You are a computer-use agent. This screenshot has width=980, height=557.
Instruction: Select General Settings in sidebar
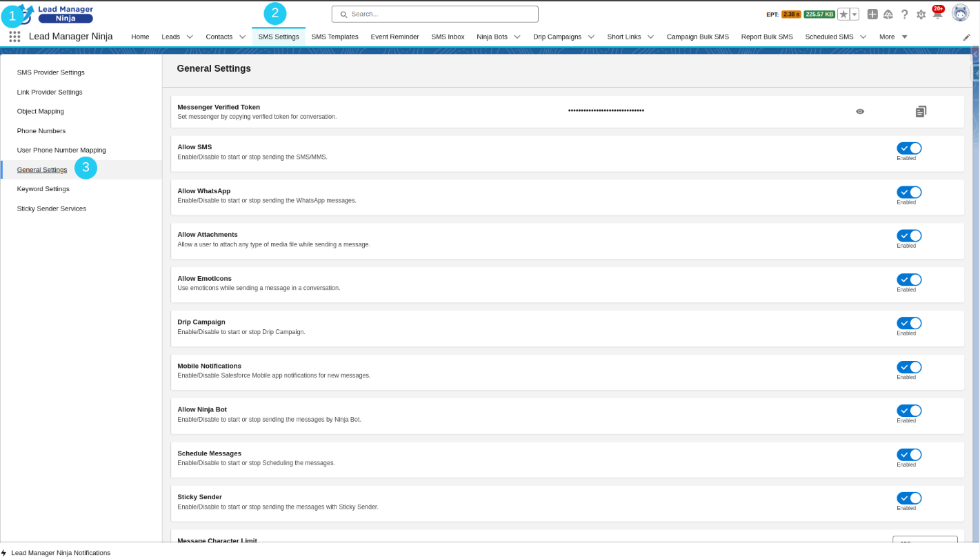(42, 170)
